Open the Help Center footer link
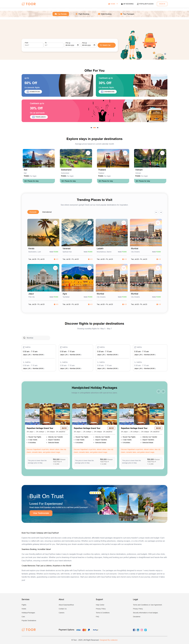 pos(100,605)
